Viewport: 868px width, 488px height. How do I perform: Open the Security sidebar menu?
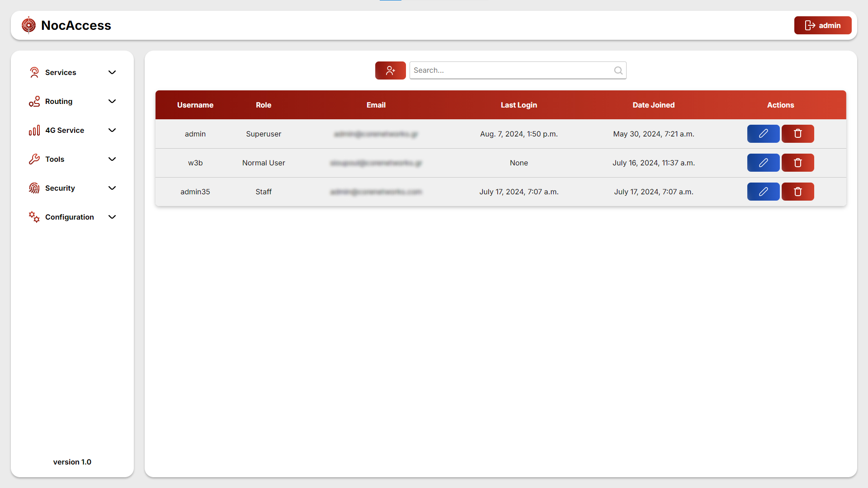pyautogui.click(x=60, y=188)
